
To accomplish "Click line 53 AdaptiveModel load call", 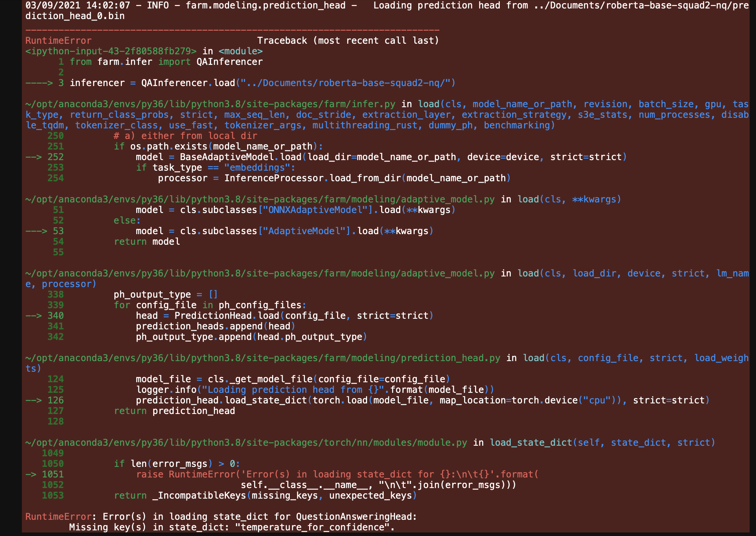I will pyautogui.click(x=282, y=231).
